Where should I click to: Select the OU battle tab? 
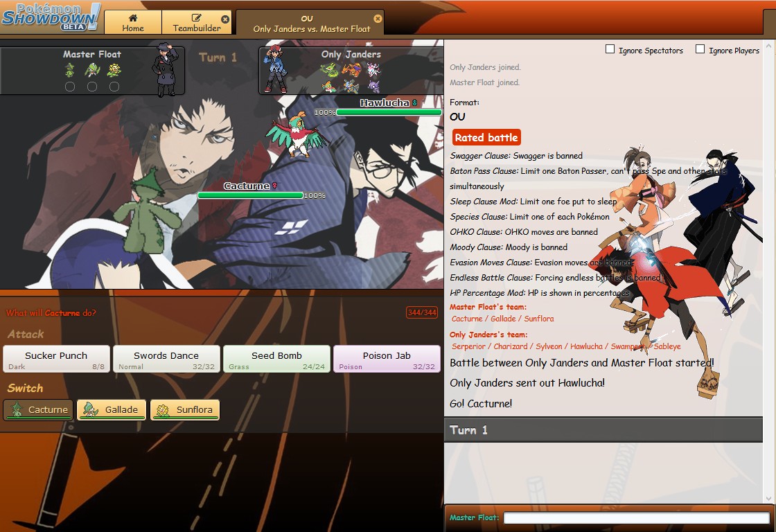tap(311, 24)
